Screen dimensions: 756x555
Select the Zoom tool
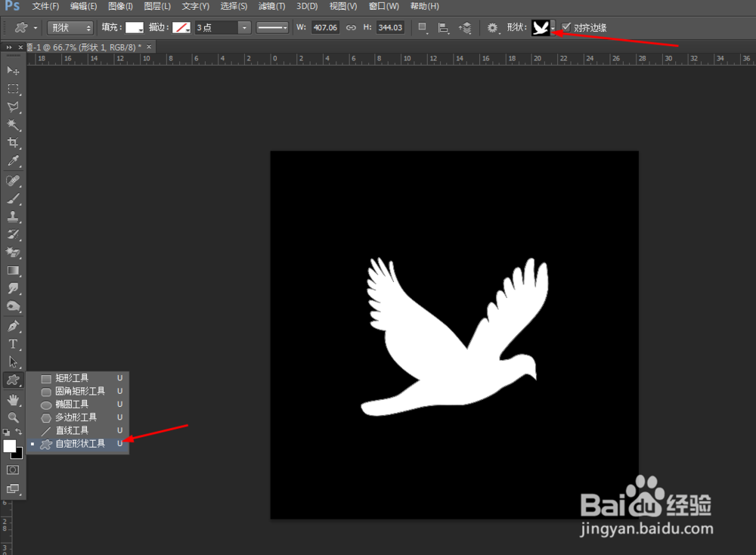pos(13,417)
